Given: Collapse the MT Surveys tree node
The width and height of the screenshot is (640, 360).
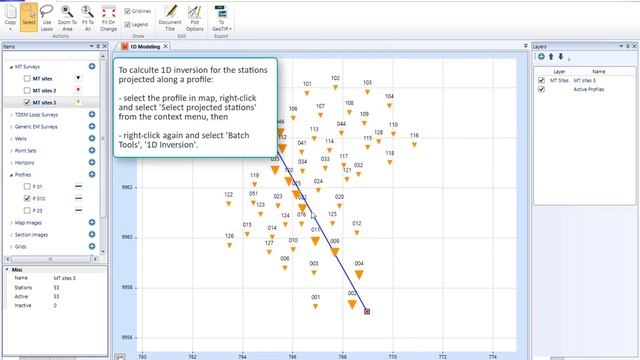Looking at the screenshot, I should pos(11,67).
